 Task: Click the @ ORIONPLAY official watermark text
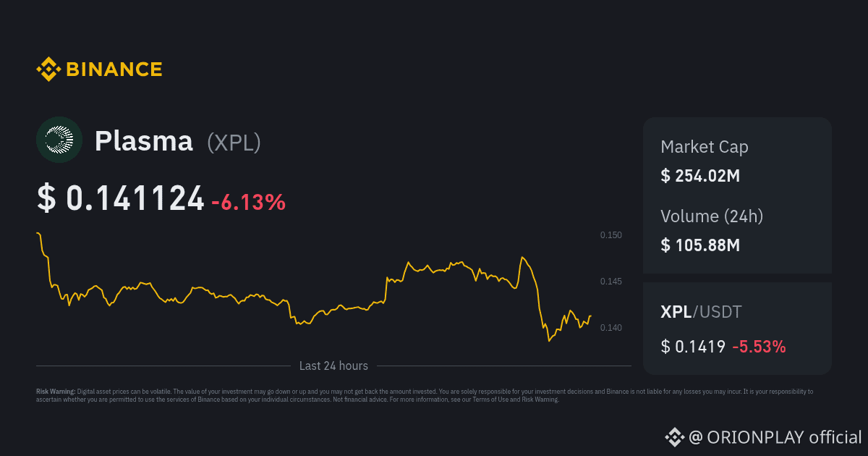pos(775,437)
